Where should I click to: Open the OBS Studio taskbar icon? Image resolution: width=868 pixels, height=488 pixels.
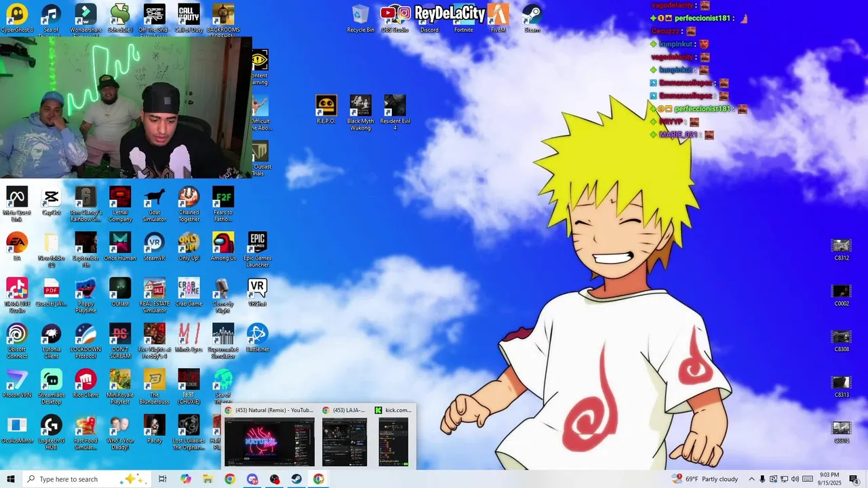coord(275,479)
